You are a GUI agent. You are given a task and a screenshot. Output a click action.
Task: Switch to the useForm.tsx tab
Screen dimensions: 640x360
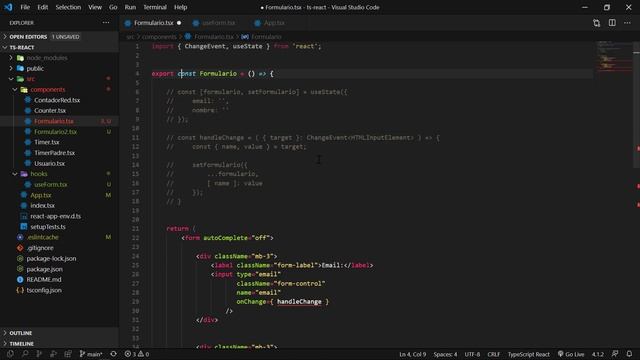(218, 23)
